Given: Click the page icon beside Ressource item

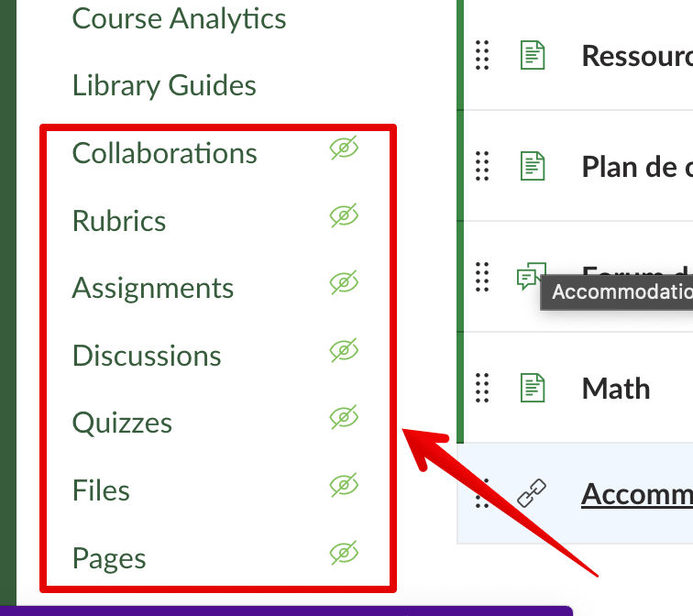Looking at the screenshot, I should point(532,55).
